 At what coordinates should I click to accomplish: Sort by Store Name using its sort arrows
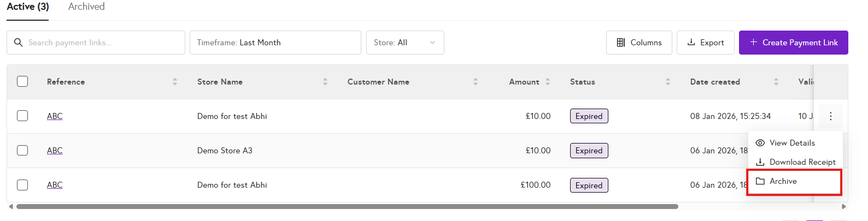tap(325, 82)
